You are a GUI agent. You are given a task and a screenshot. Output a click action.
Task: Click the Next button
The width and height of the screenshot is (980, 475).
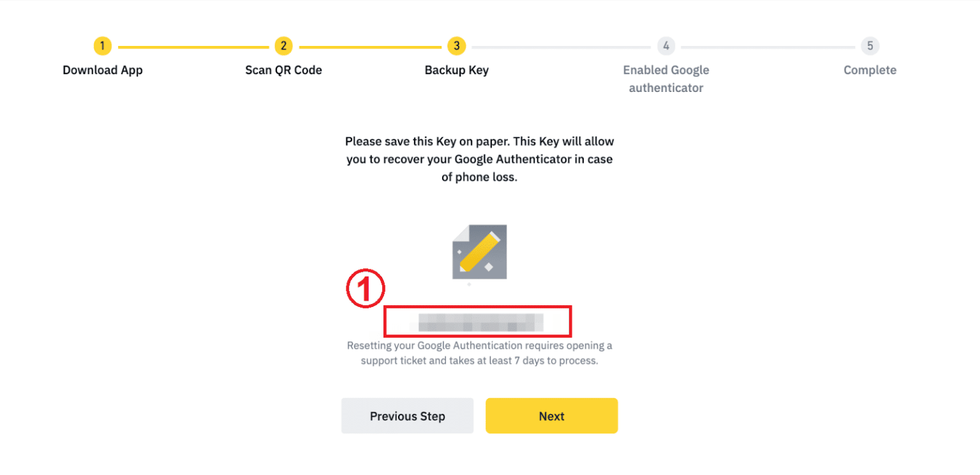[x=551, y=416]
